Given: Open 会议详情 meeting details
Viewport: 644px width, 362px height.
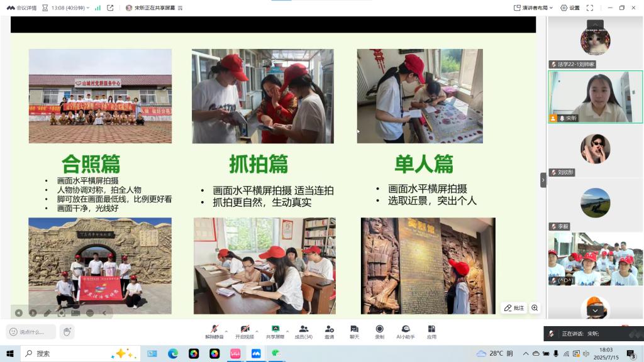Looking at the screenshot, I should (x=21, y=8).
